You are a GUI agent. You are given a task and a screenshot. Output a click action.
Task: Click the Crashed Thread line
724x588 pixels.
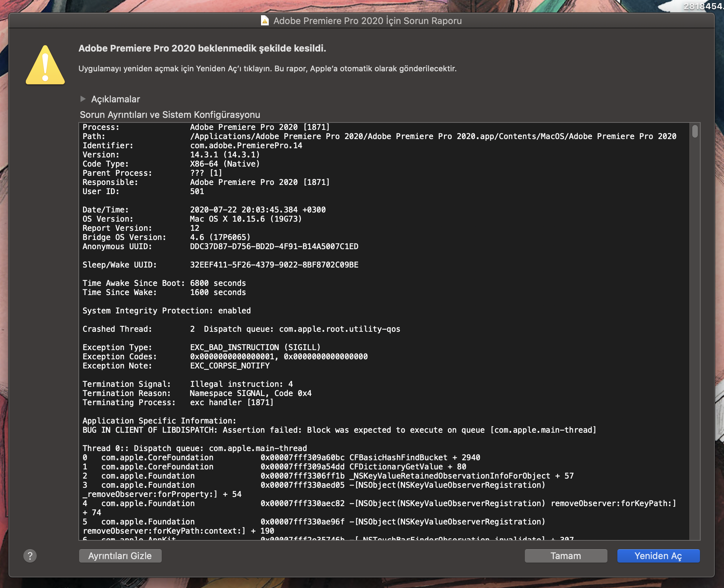pyautogui.click(x=241, y=329)
